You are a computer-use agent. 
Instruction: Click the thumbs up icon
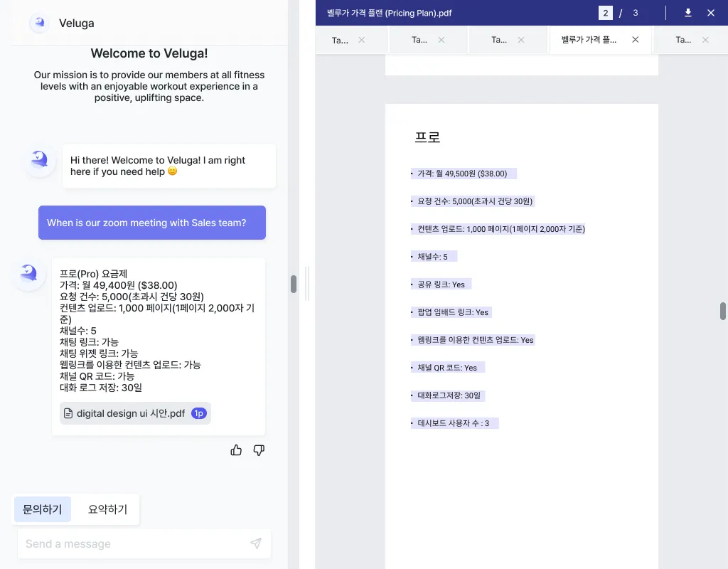[x=236, y=450]
